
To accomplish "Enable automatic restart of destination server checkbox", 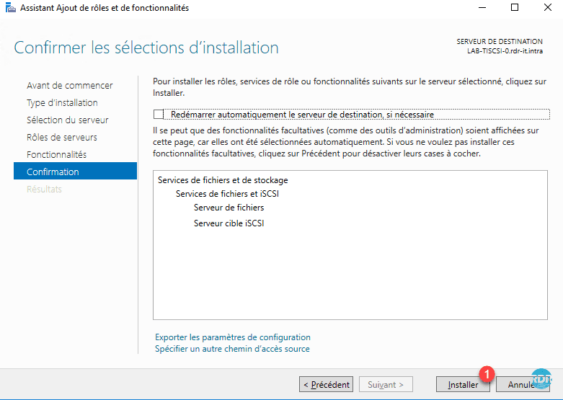I will pos(158,115).
